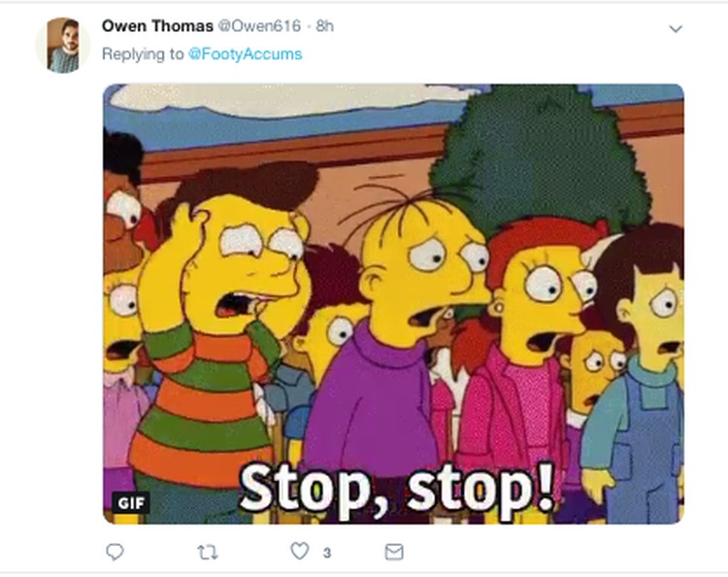This screenshot has height=577, width=728.
Task: Open the @Owen616 handle profile
Action: pyautogui.click(x=259, y=26)
